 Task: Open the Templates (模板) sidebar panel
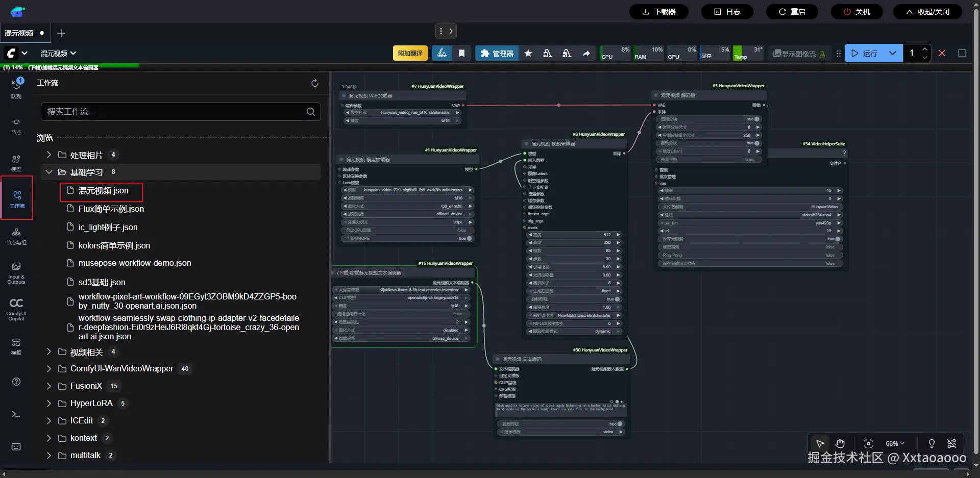(16, 346)
